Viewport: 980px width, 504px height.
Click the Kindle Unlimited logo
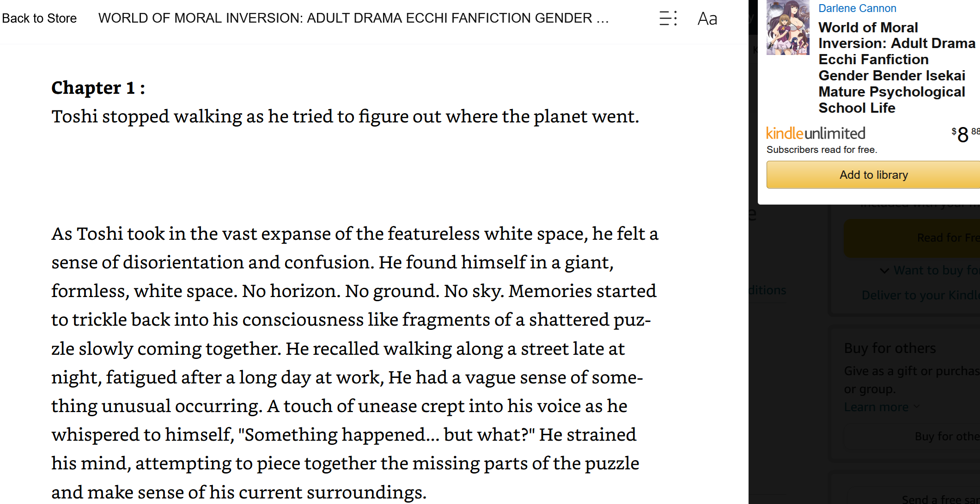click(x=816, y=134)
